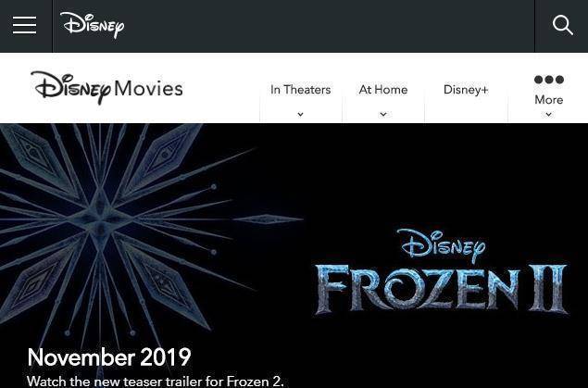Image resolution: width=588 pixels, height=388 pixels.
Task: Select the In Theaters menu label
Action: (x=300, y=90)
